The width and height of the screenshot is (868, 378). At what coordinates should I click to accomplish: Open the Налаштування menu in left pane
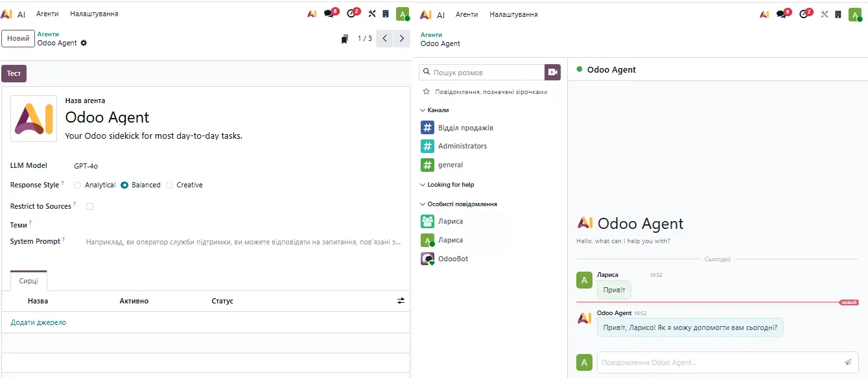pyautogui.click(x=94, y=14)
